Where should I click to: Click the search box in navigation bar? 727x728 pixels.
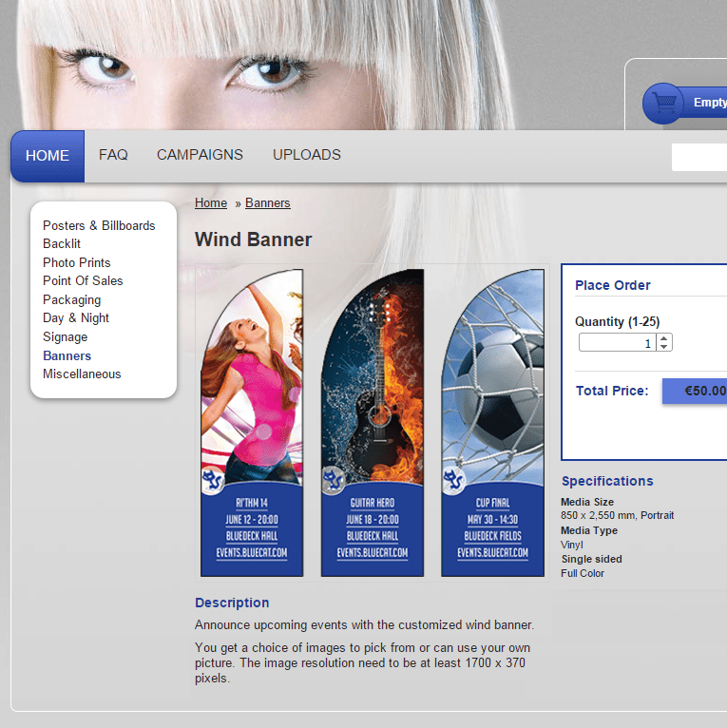[x=698, y=158]
